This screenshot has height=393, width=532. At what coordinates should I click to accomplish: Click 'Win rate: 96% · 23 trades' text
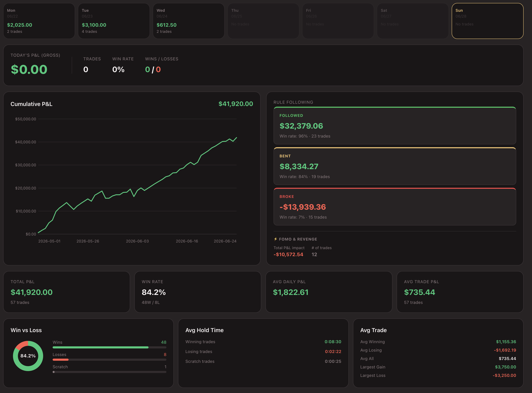point(305,136)
